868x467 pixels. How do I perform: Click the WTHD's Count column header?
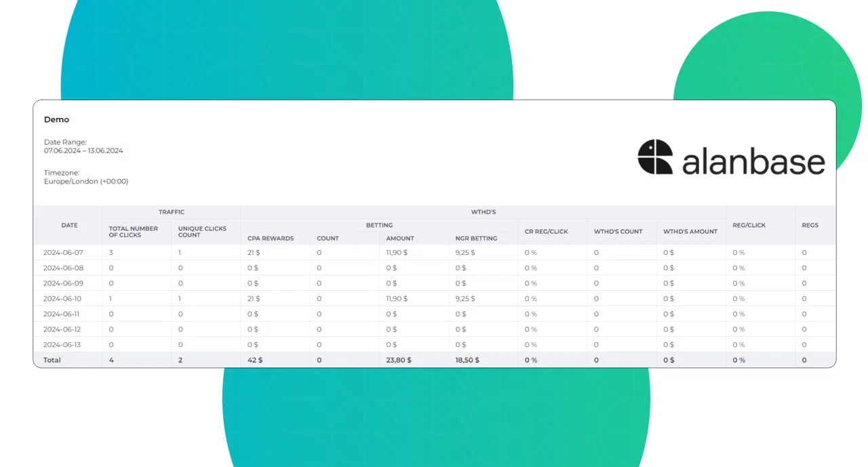click(x=618, y=232)
